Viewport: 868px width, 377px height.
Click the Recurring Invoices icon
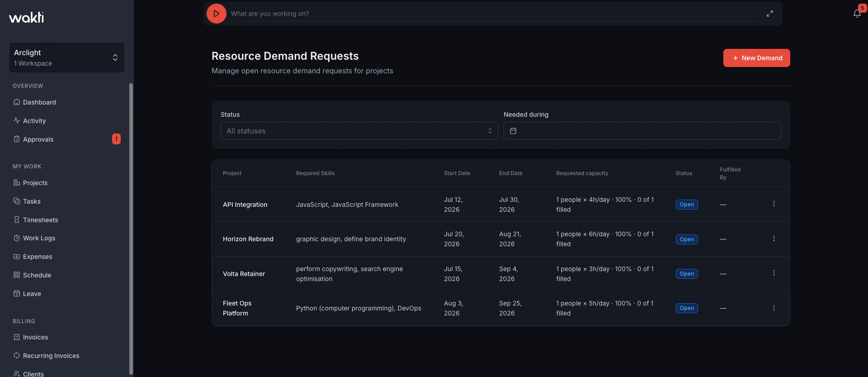click(x=17, y=355)
